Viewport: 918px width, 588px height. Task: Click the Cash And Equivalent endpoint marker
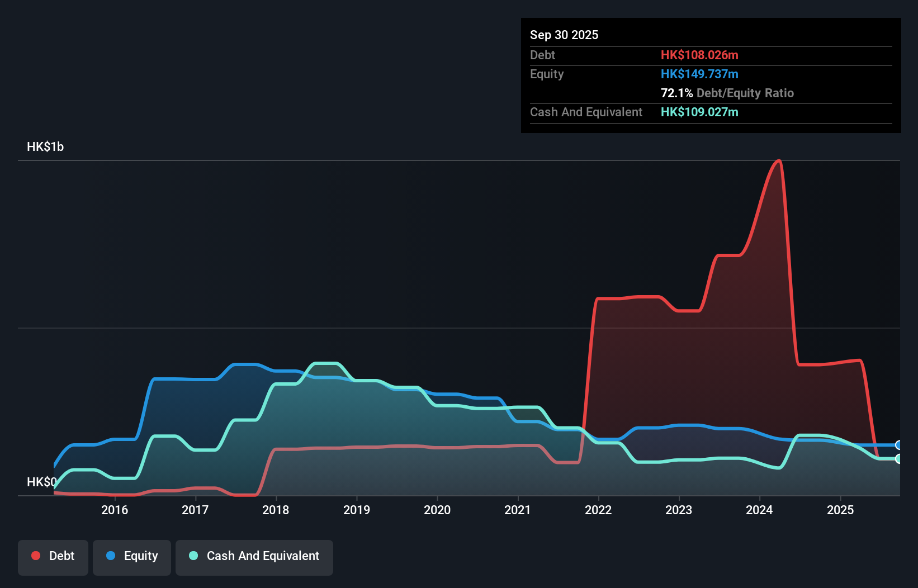(899, 458)
